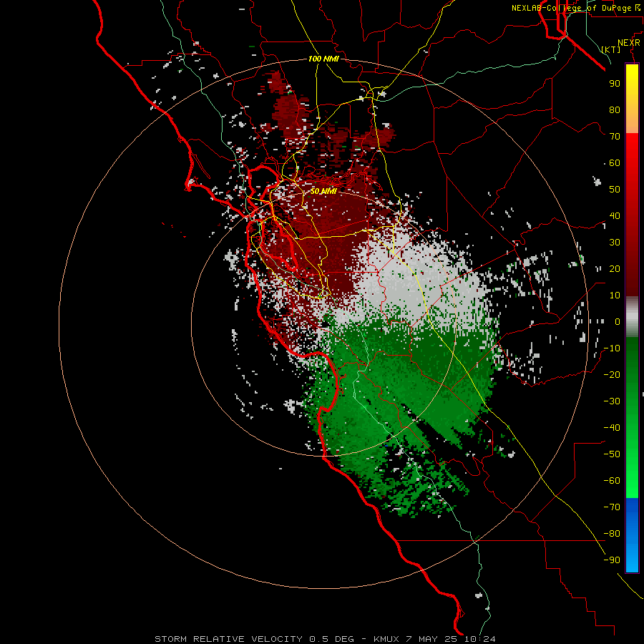The height and width of the screenshot is (644, 644).
Task: Click the 0.5 DEG elevation text in caption
Action: click(x=331, y=639)
